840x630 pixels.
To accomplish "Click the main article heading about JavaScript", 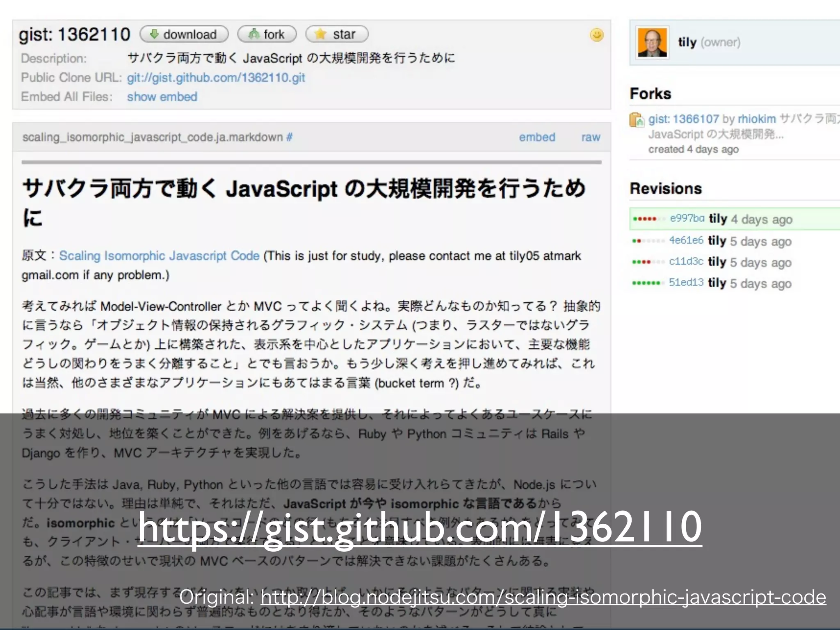I will [x=304, y=202].
